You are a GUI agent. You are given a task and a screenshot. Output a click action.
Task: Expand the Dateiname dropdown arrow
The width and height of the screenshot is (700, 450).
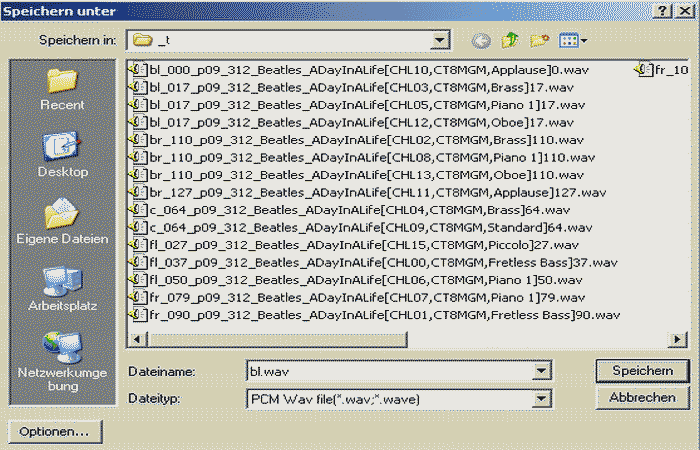click(x=542, y=371)
